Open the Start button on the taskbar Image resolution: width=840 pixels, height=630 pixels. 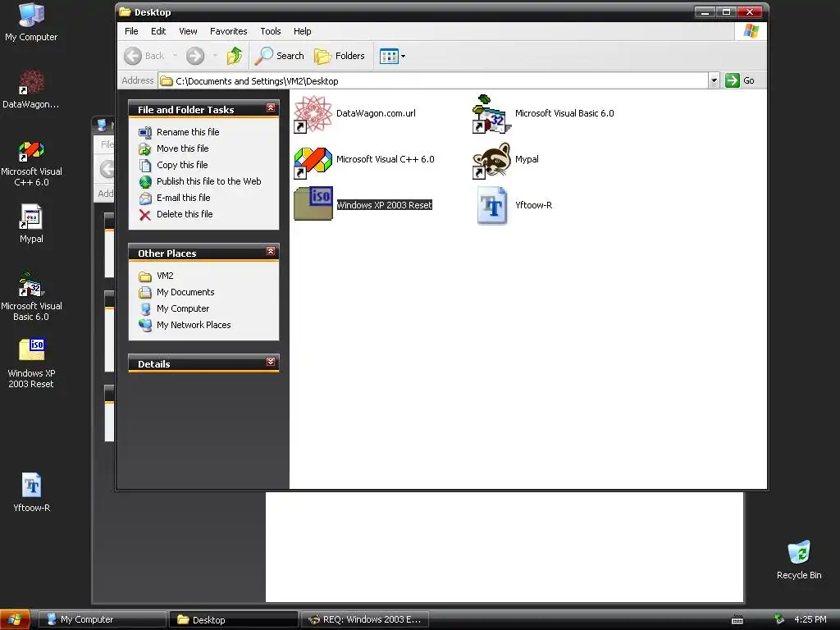(15, 620)
